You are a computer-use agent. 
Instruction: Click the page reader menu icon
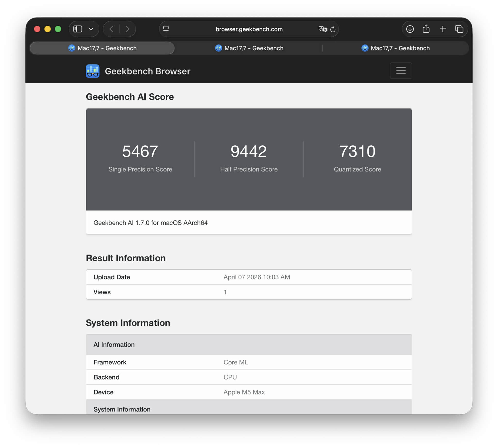tap(166, 29)
